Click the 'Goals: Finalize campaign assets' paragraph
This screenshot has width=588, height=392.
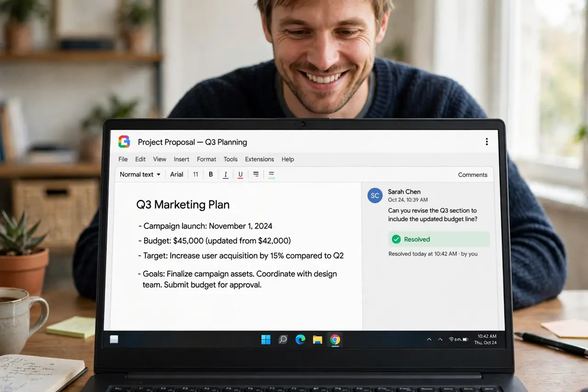coord(237,279)
